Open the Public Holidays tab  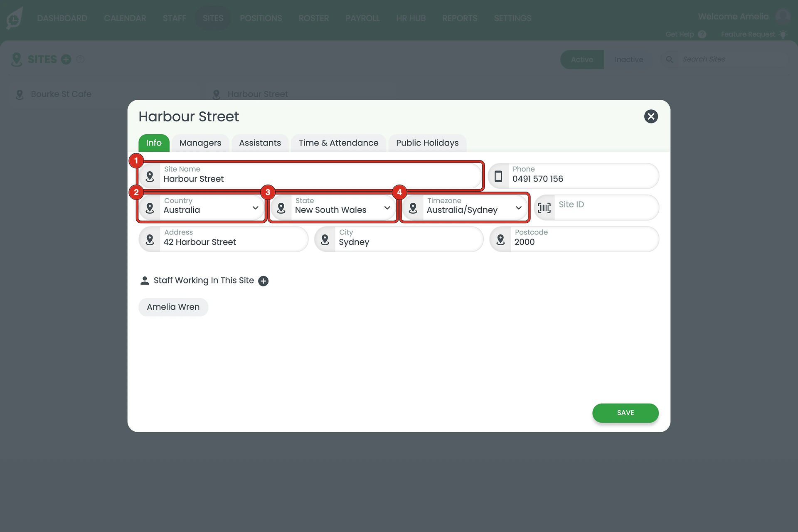click(427, 143)
